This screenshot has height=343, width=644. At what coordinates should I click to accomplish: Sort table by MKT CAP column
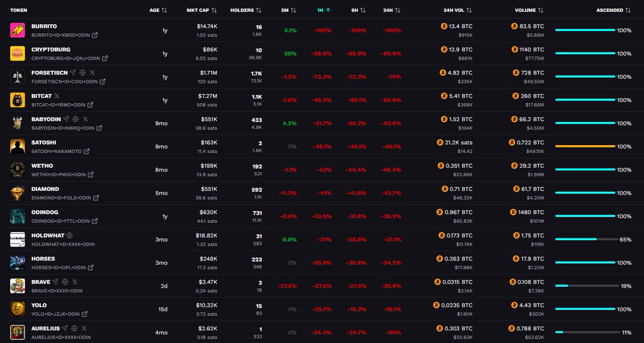coord(202,10)
